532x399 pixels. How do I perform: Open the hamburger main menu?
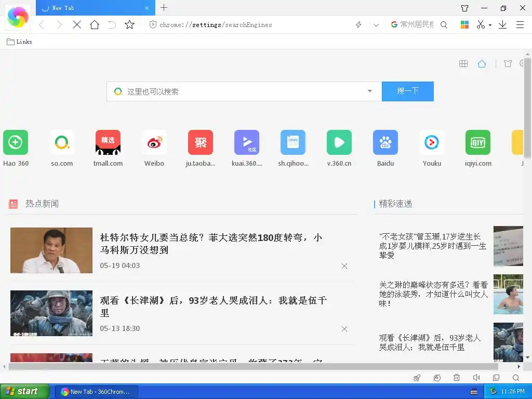click(x=520, y=24)
